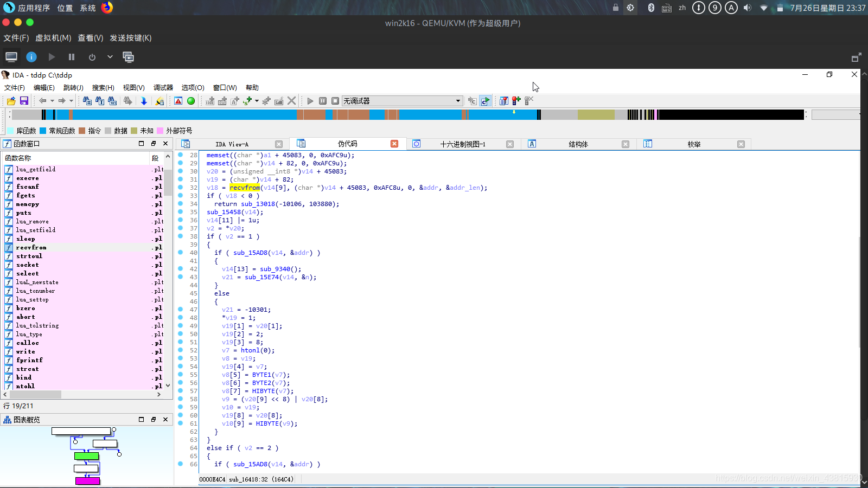The image size is (868, 488).
Task: Open the IDA 搜索(H) menu
Action: tap(103, 88)
